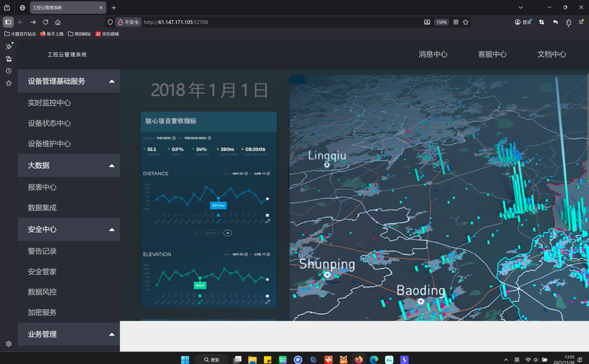The height and width of the screenshot is (364, 589).
Task: Click the browser address bar
Action: pyautogui.click(x=265, y=22)
